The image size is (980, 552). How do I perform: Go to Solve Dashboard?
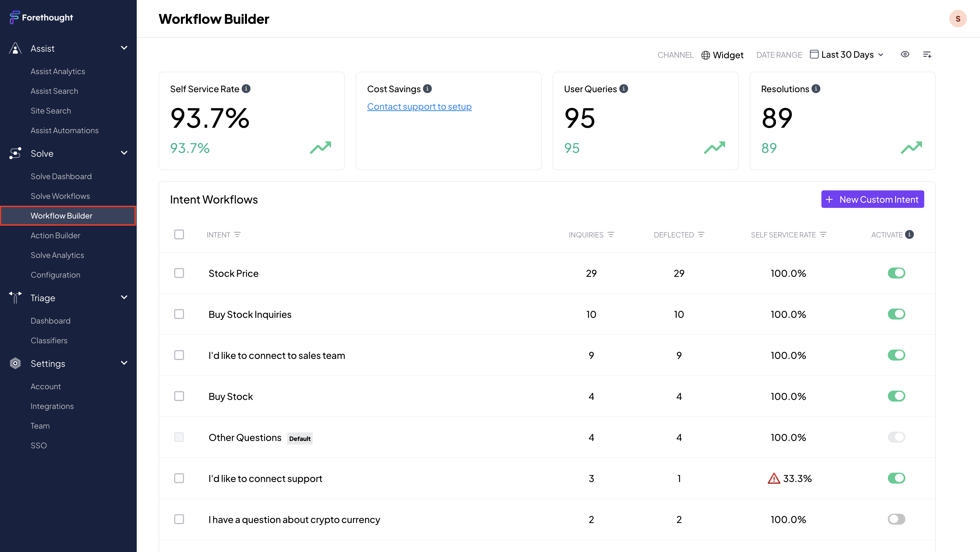[61, 177]
